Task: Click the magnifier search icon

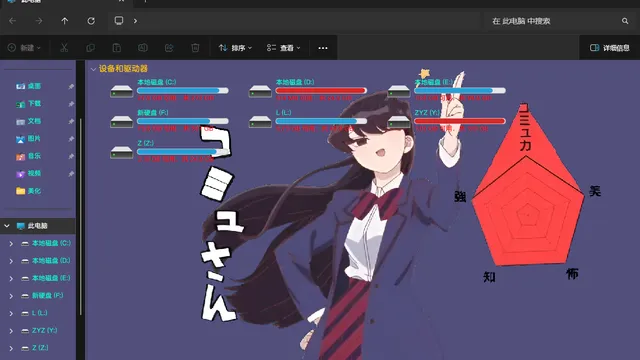Action: point(625,21)
